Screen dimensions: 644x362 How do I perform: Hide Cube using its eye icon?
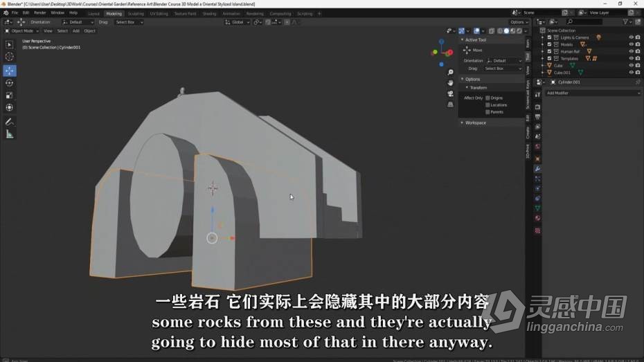coord(632,65)
